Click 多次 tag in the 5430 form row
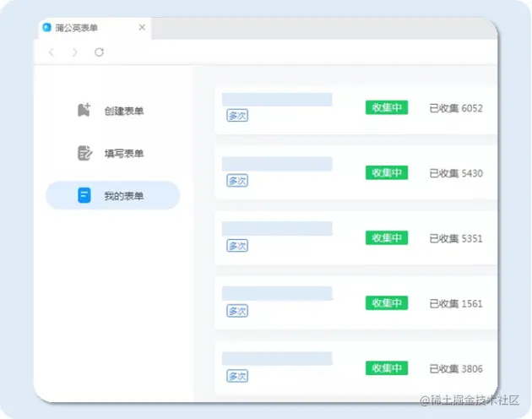Screen dimensions: 532x419 [x=237, y=181]
